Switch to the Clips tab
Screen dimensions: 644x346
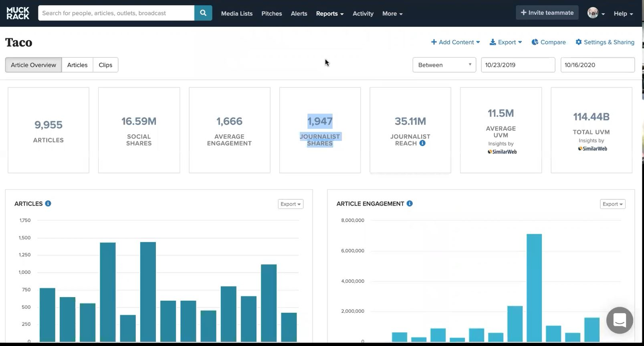pos(105,65)
